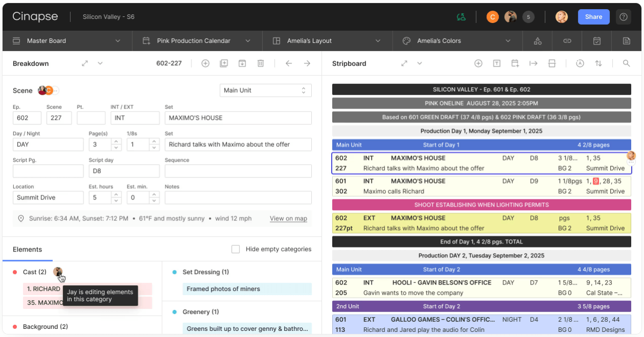Increase the Page(s) stepper value
This screenshot has width=644, height=337.
tap(117, 141)
